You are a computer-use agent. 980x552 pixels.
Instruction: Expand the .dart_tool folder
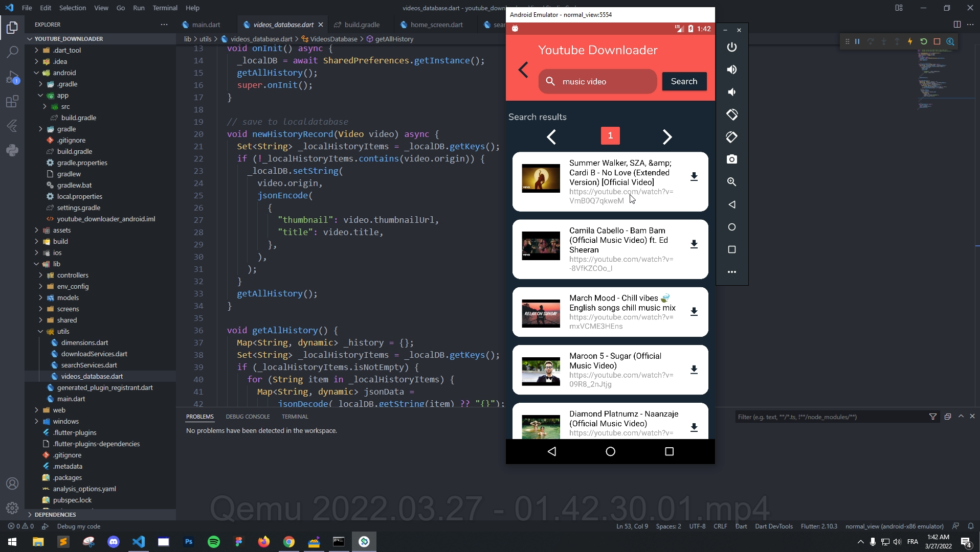point(36,50)
